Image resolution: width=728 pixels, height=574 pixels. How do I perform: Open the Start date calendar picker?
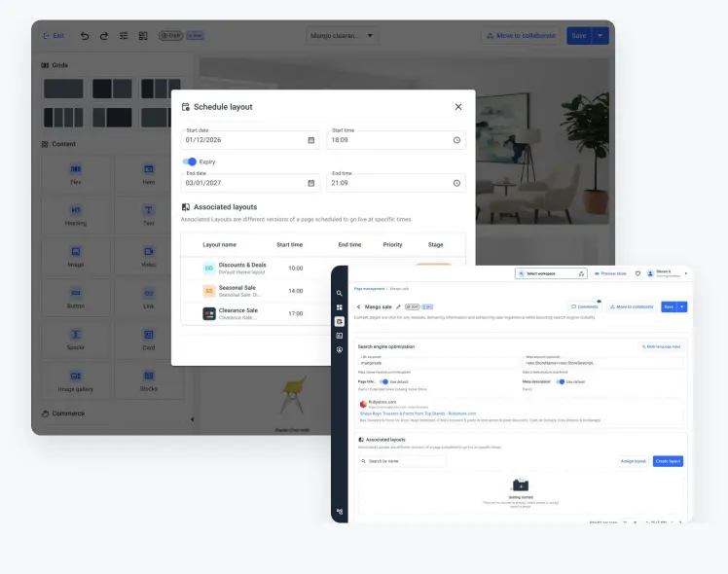pos(311,140)
